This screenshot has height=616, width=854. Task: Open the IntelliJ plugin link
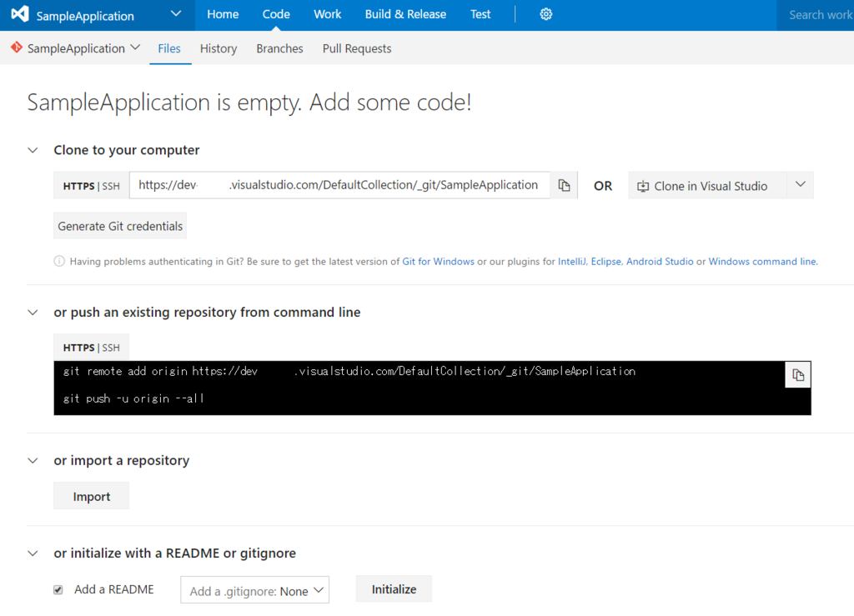tap(571, 261)
